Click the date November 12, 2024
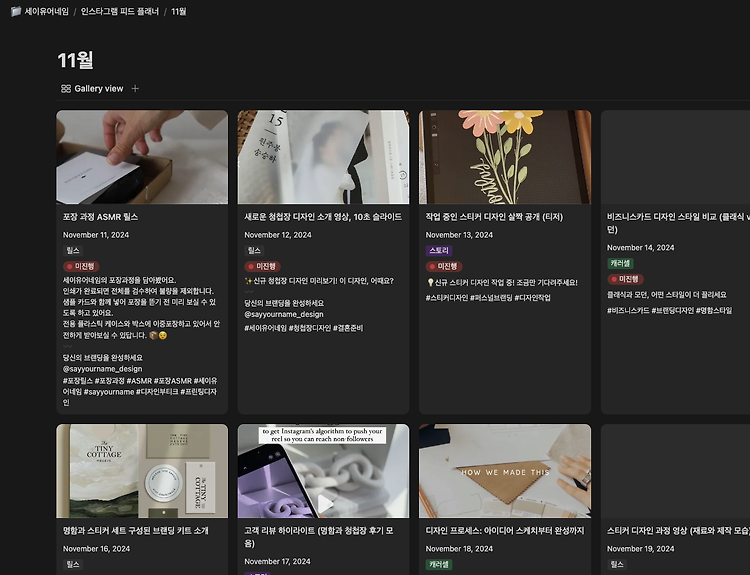This screenshot has height=575, width=750. pos(277,235)
